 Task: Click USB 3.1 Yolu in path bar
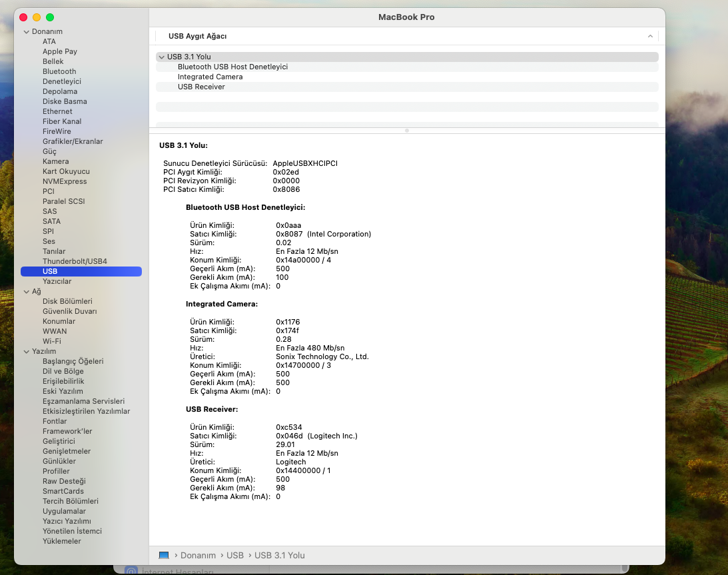point(279,555)
